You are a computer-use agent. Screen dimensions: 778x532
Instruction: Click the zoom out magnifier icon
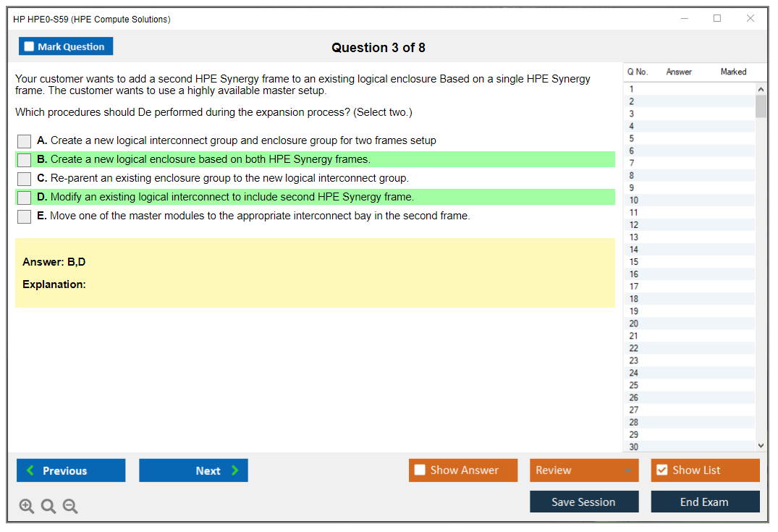70,507
